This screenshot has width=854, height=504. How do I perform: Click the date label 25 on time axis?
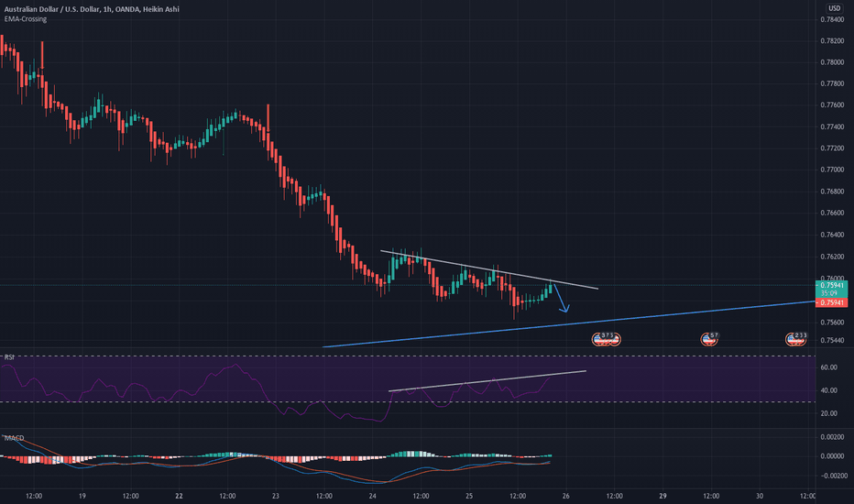click(x=469, y=496)
